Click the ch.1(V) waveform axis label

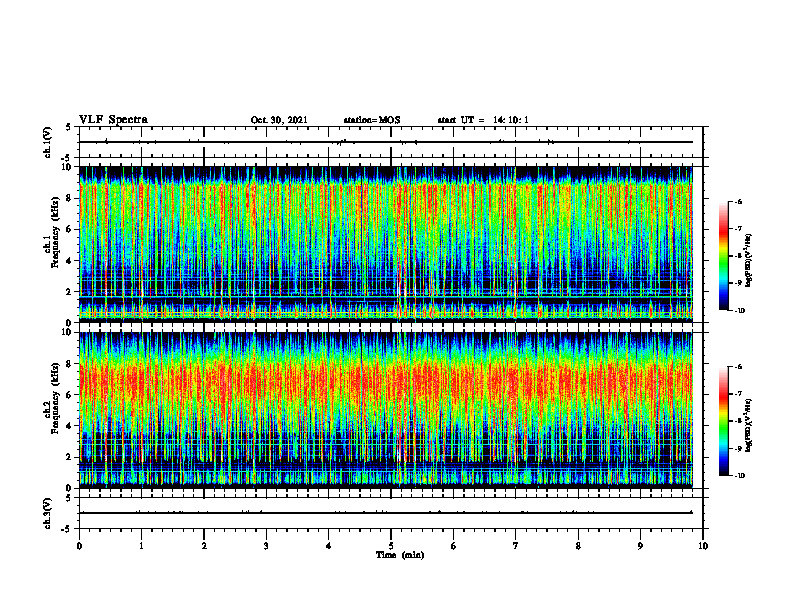tap(47, 142)
